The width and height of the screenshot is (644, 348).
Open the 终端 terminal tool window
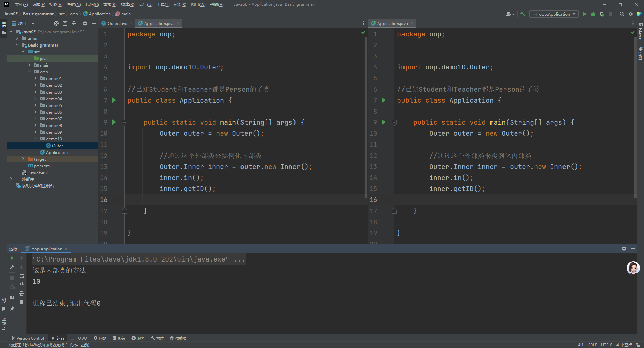[x=119, y=338]
